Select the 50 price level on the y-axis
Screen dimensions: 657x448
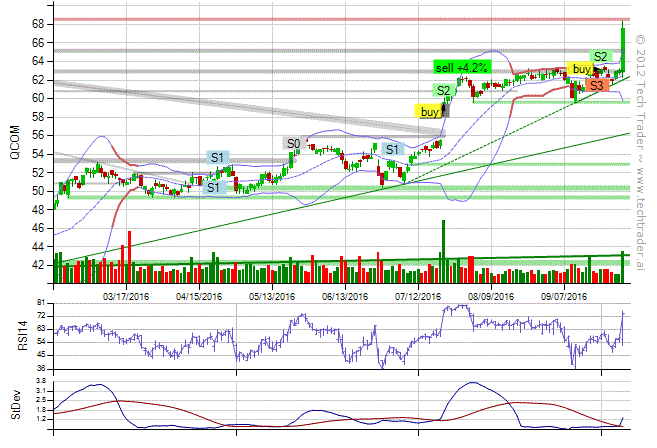35,191
